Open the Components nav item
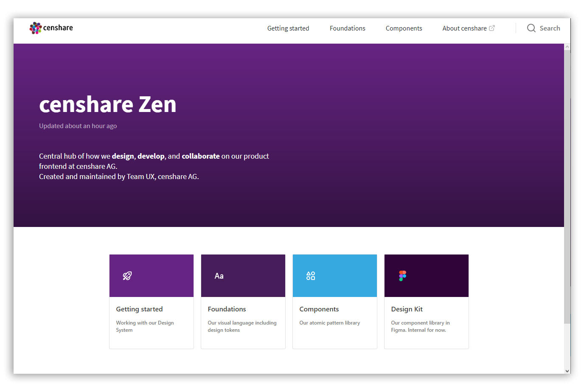This screenshot has height=392, width=584. [x=404, y=28]
